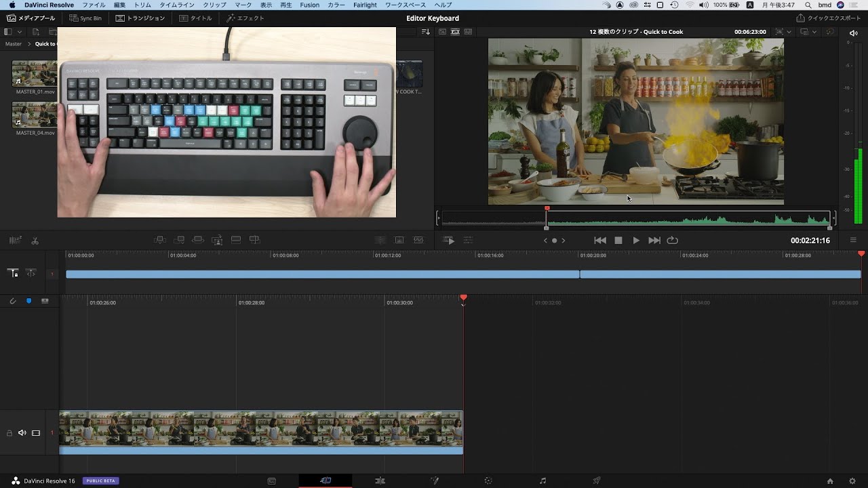The image size is (868, 488).
Task: Open the Fairlight menu in the menu bar
Action: point(365,5)
